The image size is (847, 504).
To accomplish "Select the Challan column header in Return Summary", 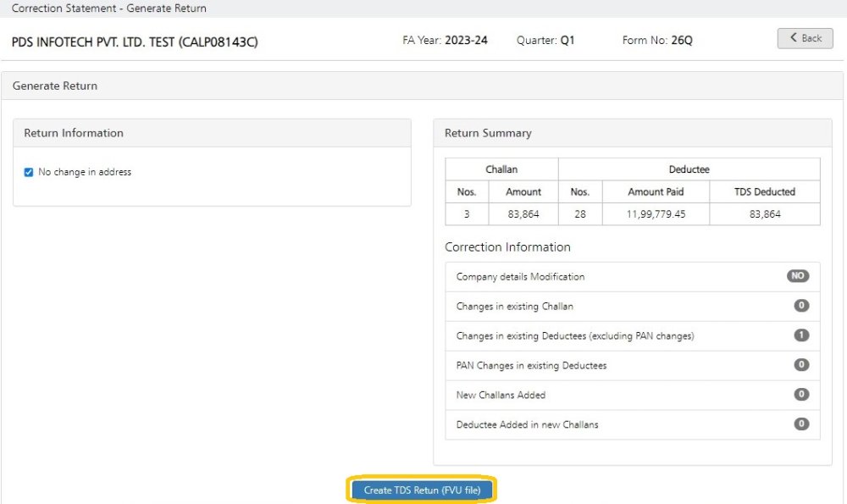I will (x=501, y=169).
